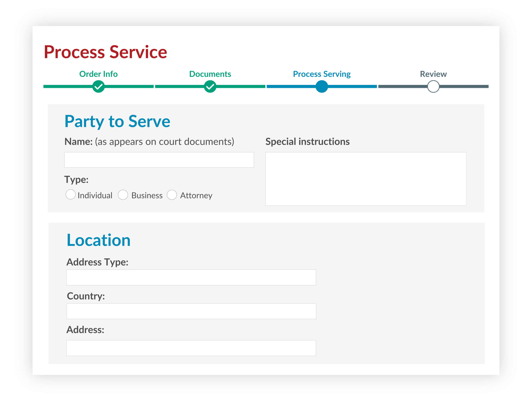Select the Individual radio button
The height and width of the screenshot is (401, 532).
[71, 194]
